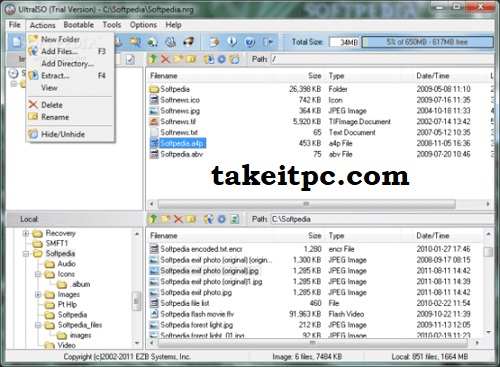Open the Options menu
The image size is (500, 367).
[143, 25]
